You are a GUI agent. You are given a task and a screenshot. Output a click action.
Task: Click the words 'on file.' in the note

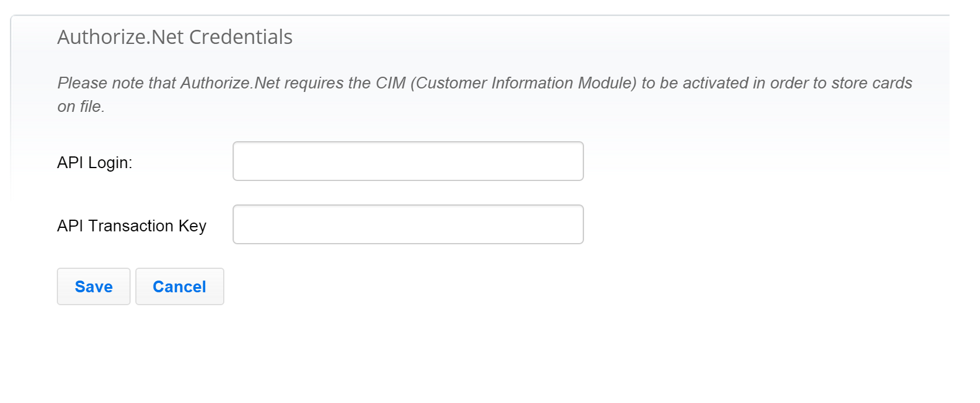pyautogui.click(x=81, y=107)
